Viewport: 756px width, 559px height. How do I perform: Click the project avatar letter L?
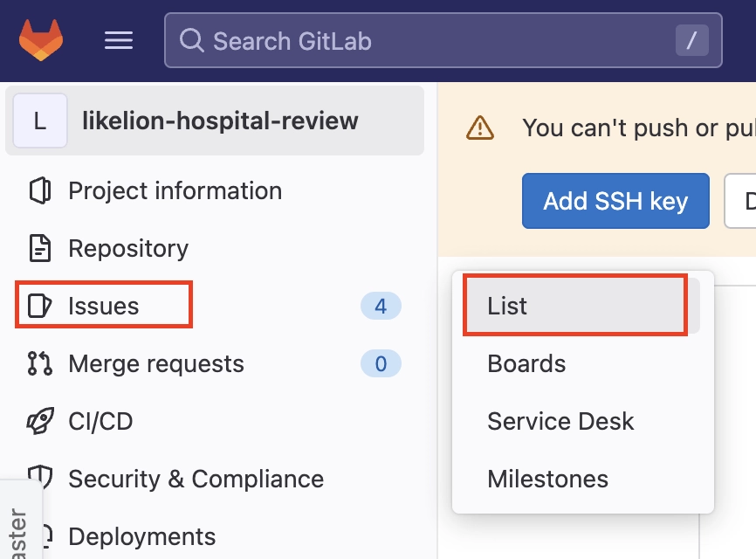pos(40,121)
